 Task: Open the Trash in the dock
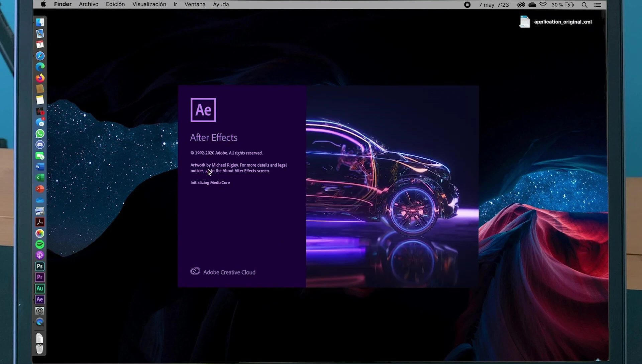coord(40,349)
